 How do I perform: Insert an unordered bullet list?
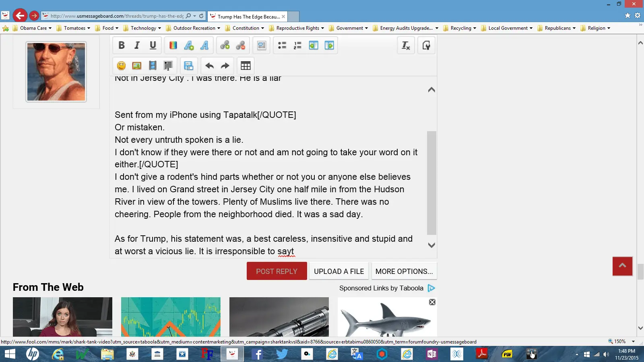click(x=282, y=45)
